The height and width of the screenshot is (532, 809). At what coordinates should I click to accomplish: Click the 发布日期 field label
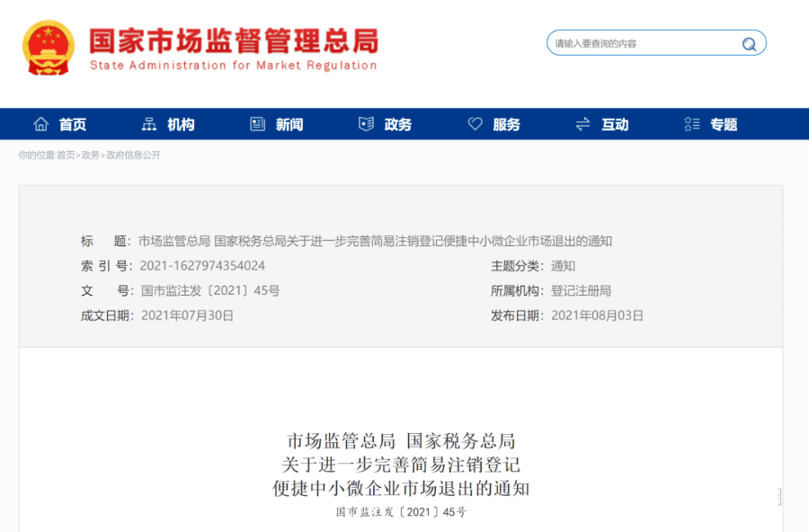[x=518, y=315]
